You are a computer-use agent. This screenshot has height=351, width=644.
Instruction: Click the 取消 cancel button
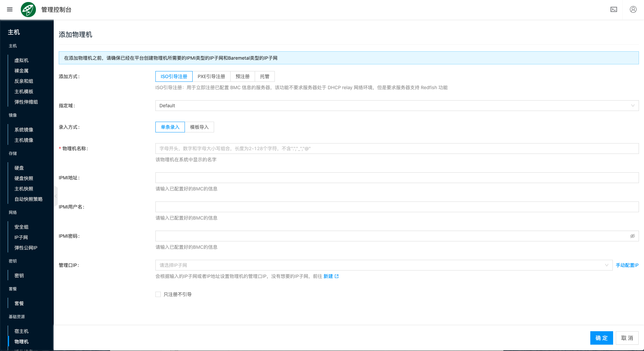tap(627, 338)
